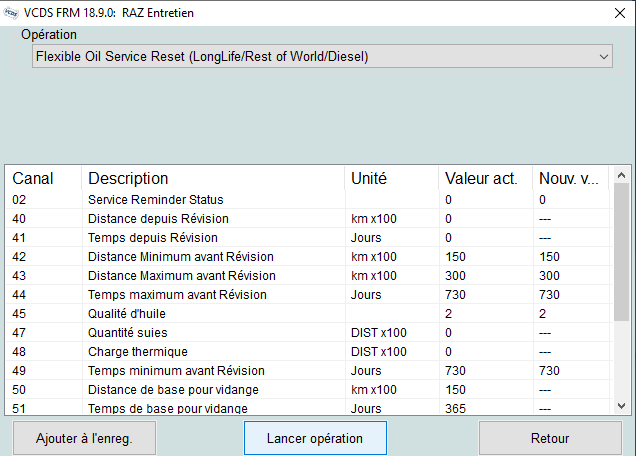The height and width of the screenshot is (456, 636).
Task: Click the scrollbar up arrow
Action: (x=621, y=175)
